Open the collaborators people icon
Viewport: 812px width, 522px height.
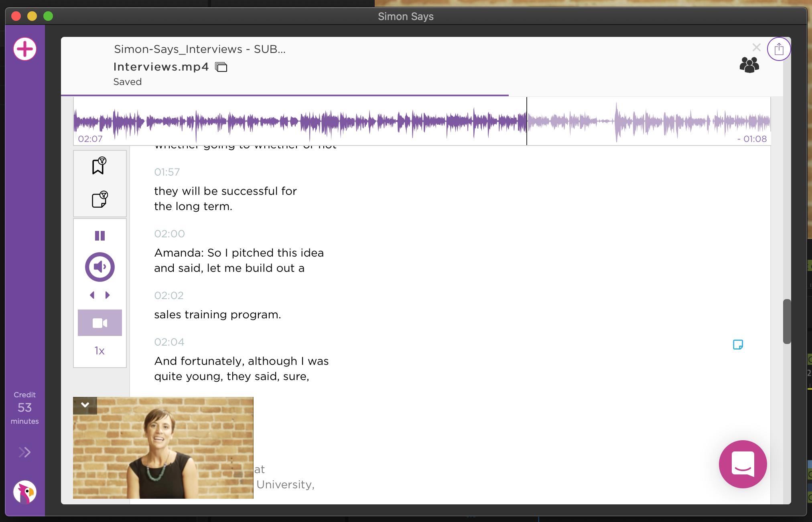(x=749, y=65)
